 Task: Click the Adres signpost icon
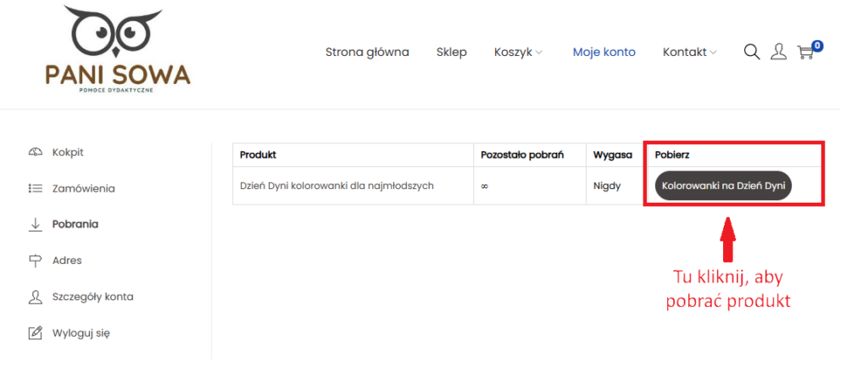36,260
